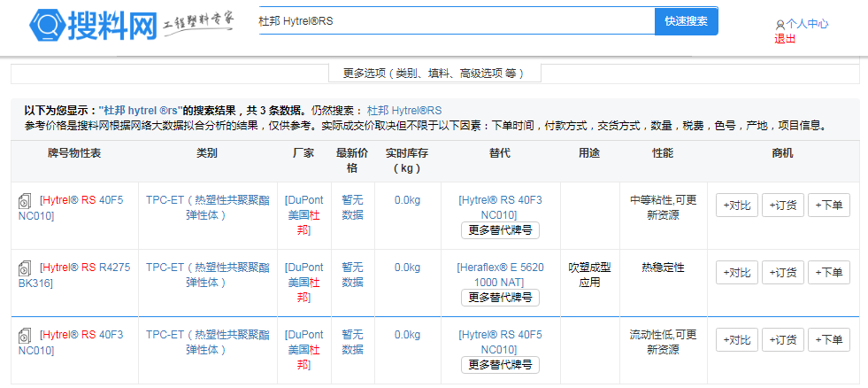Click document icon beside Hytrel RS 40F5 NC010

tap(25, 201)
